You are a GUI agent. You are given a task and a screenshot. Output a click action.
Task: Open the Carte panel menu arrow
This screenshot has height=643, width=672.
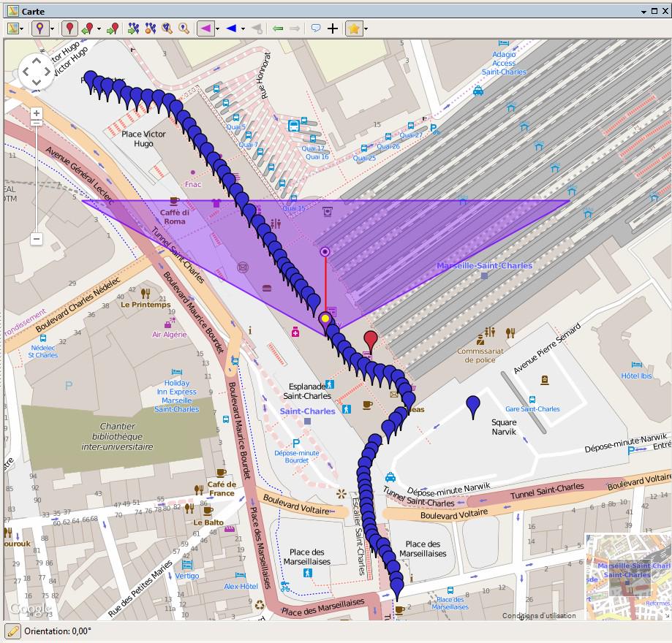[643, 12]
